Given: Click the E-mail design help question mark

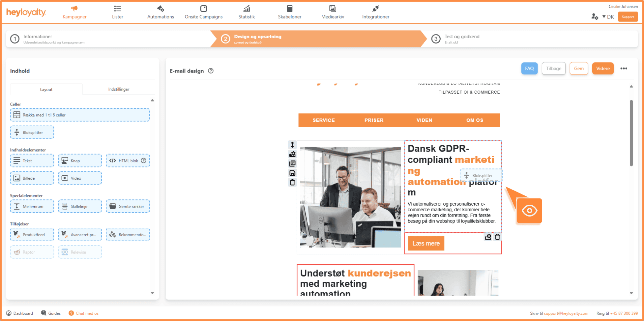Looking at the screenshot, I should [211, 71].
